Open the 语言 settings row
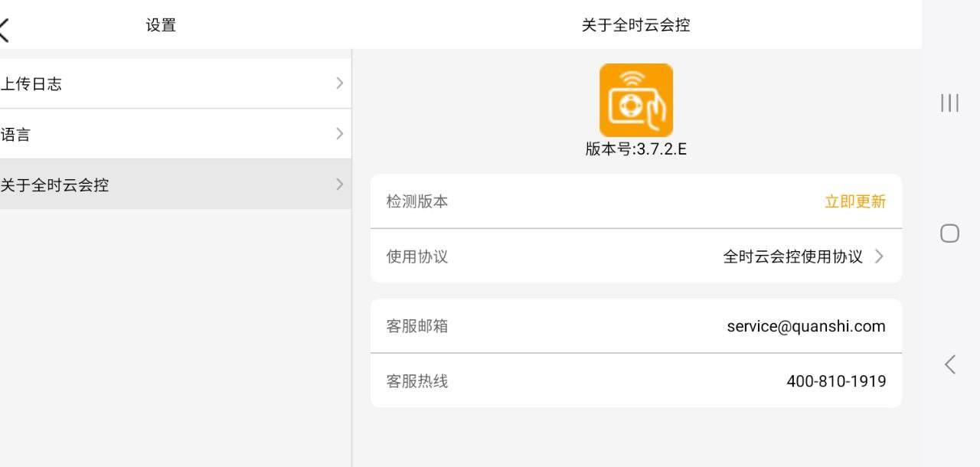Image resolution: width=980 pixels, height=467 pixels. click(175, 134)
